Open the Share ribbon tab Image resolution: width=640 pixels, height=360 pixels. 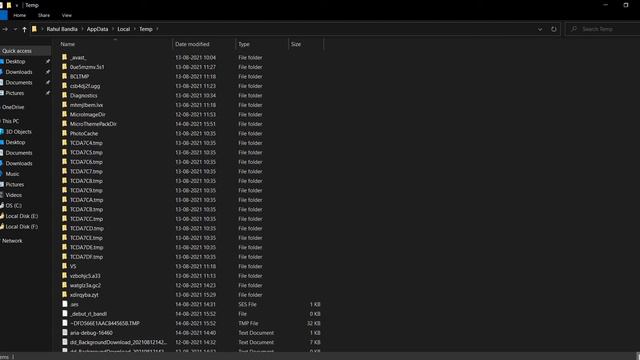pyautogui.click(x=44, y=15)
